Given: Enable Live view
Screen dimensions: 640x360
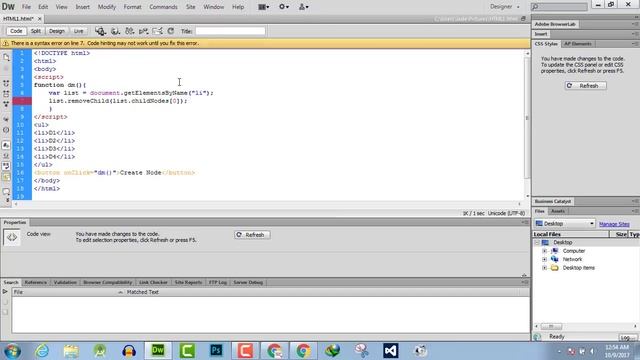Looking at the screenshot, I should click(x=78, y=31).
